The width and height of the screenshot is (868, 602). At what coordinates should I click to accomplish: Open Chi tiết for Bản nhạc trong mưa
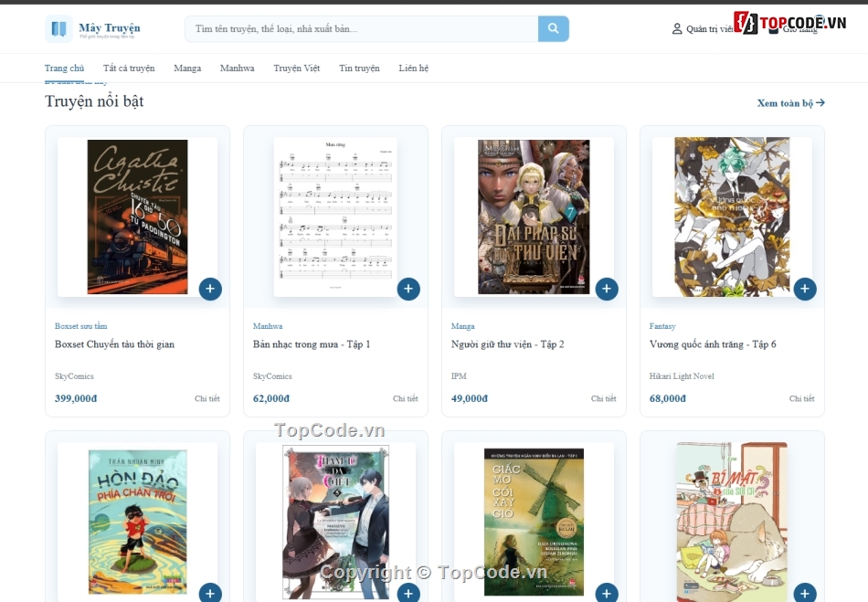coord(405,398)
